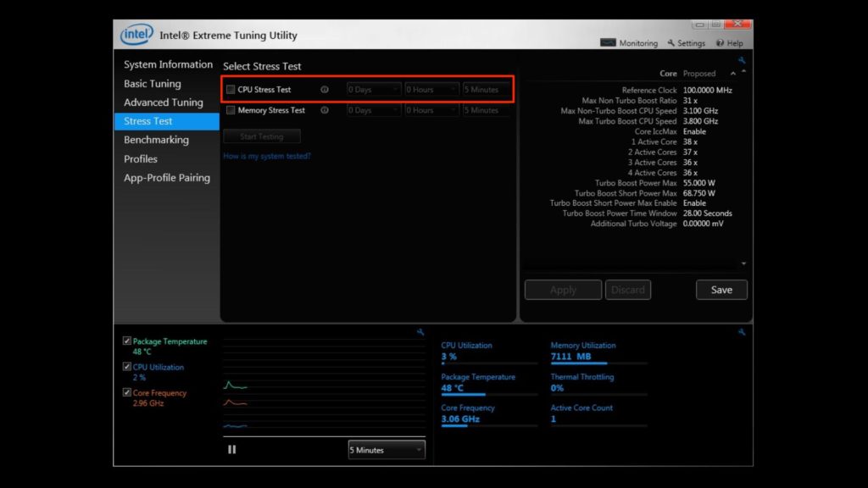Screen dimensions: 868x488
Task: Open the graph 5 Minutes time range dropdown
Action: point(387,450)
